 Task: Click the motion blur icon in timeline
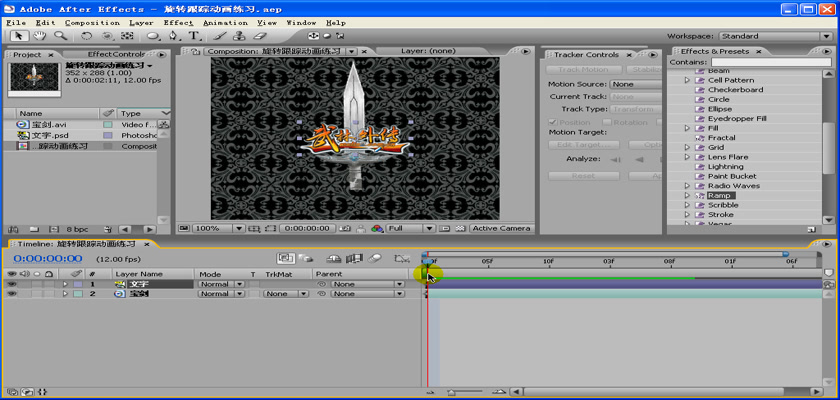click(374, 259)
